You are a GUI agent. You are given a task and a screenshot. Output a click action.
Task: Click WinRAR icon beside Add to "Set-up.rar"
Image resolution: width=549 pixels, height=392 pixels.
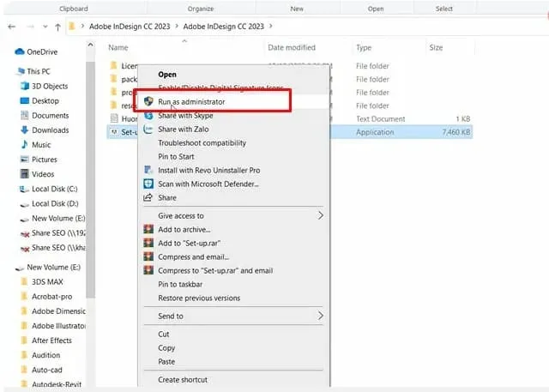pyautogui.click(x=148, y=243)
